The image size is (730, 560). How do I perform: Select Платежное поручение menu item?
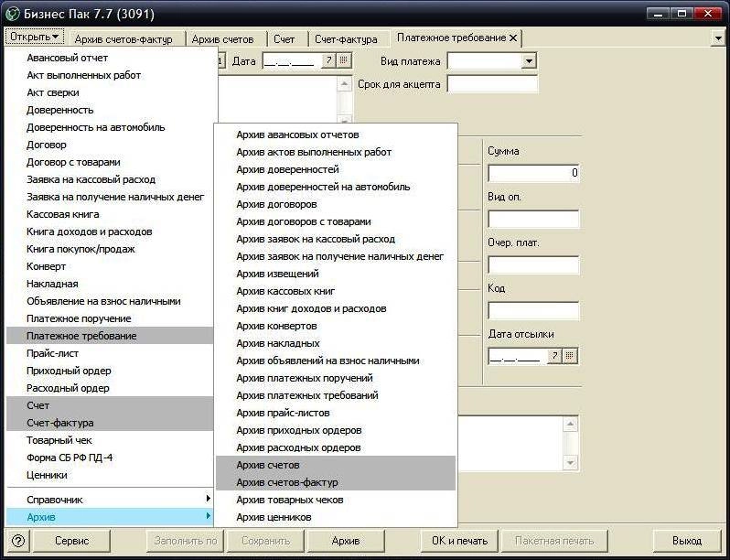click(x=110, y=318)
